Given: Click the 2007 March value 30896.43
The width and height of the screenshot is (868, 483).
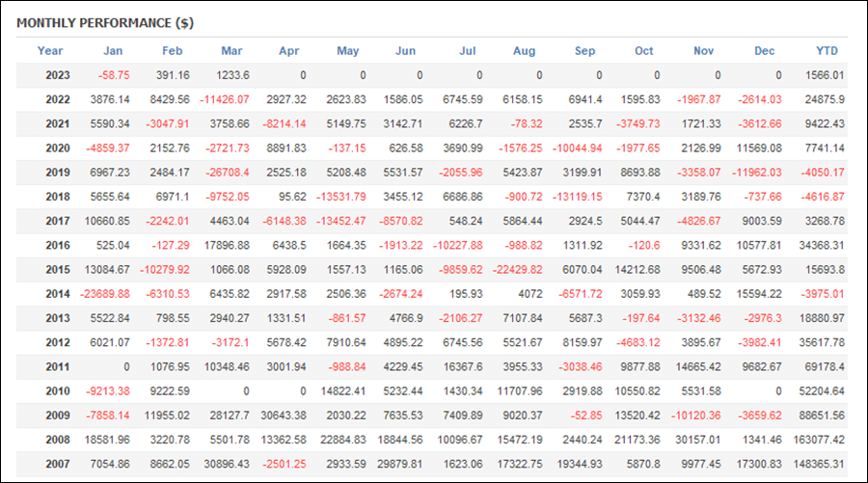Looking at the screenshot, I should click(x=227, y=464).
